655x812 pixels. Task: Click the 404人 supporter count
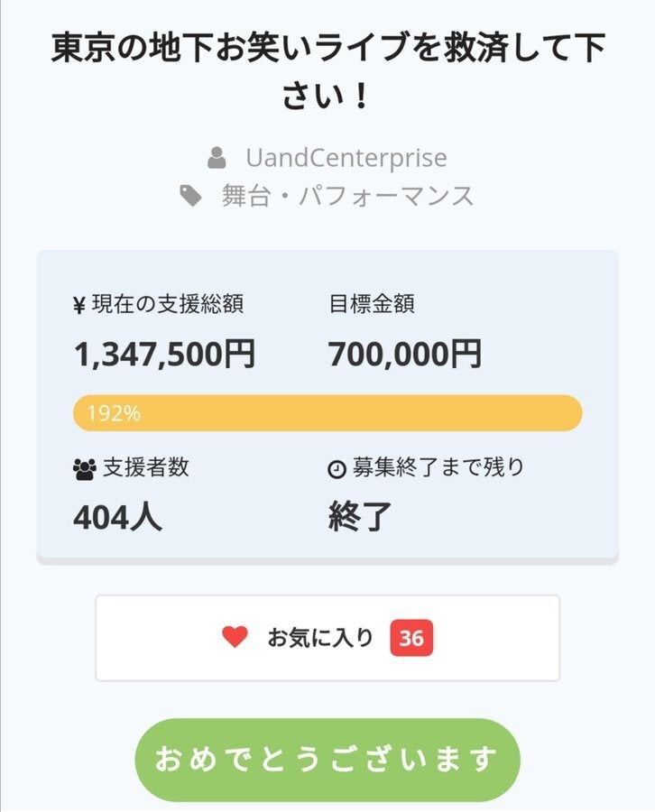point(117,517)
